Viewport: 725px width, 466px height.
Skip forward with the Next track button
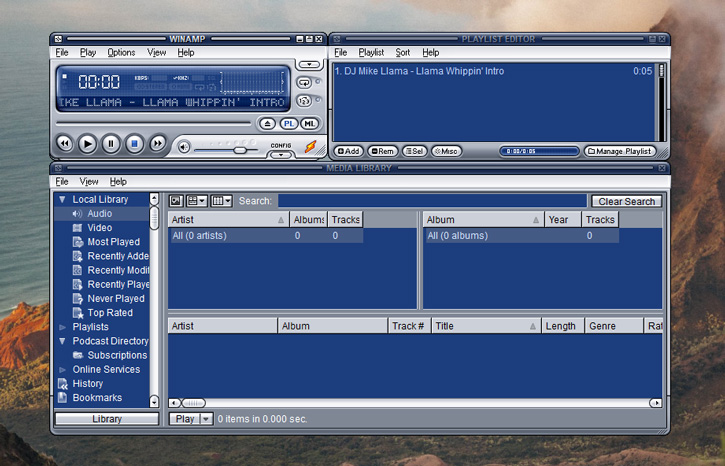(x=158, y=144)
